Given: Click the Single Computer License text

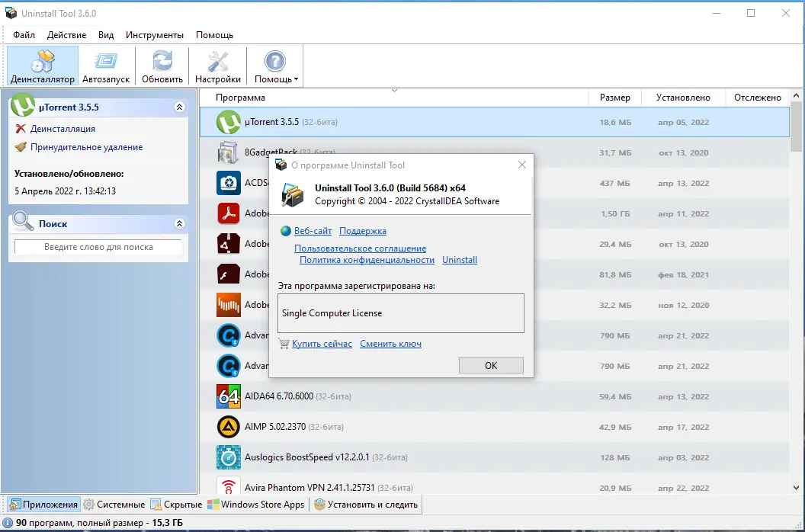Looking at the screenshot, I should [332, 313].
